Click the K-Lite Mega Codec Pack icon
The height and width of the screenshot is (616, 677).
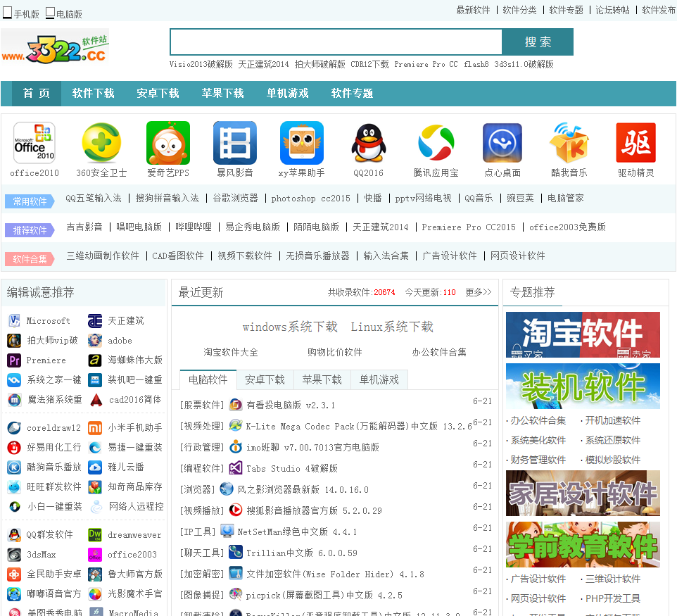click(236, 425)
